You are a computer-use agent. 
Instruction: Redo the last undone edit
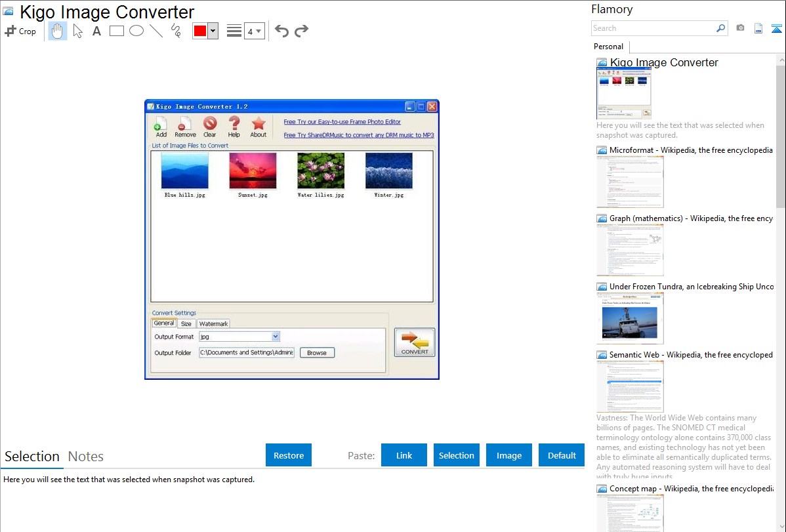301,31
